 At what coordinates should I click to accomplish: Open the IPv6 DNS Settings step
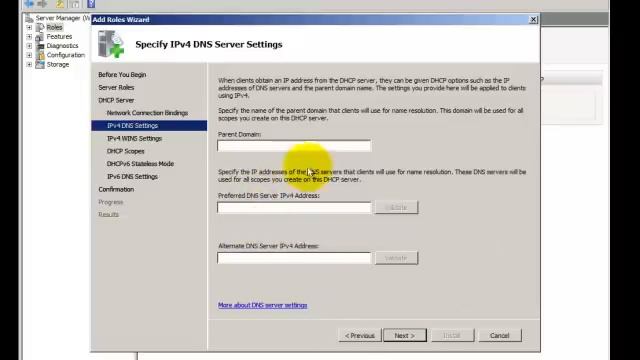click(132, 176)
